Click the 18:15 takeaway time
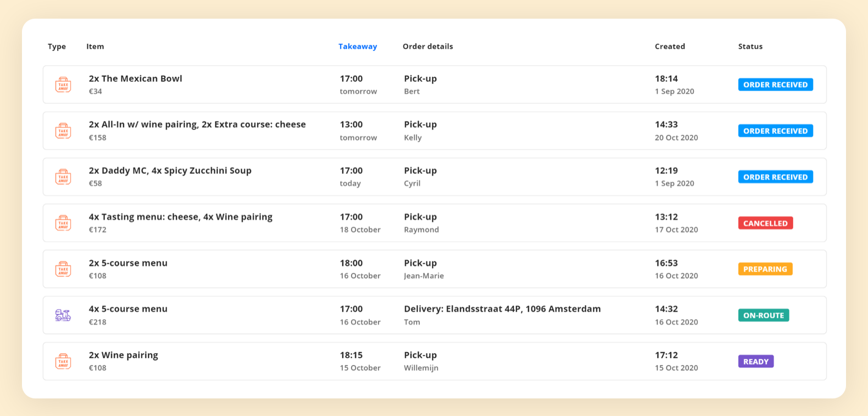Image resolution: width=868 pixels, height=416 pixels. (351, 355)
